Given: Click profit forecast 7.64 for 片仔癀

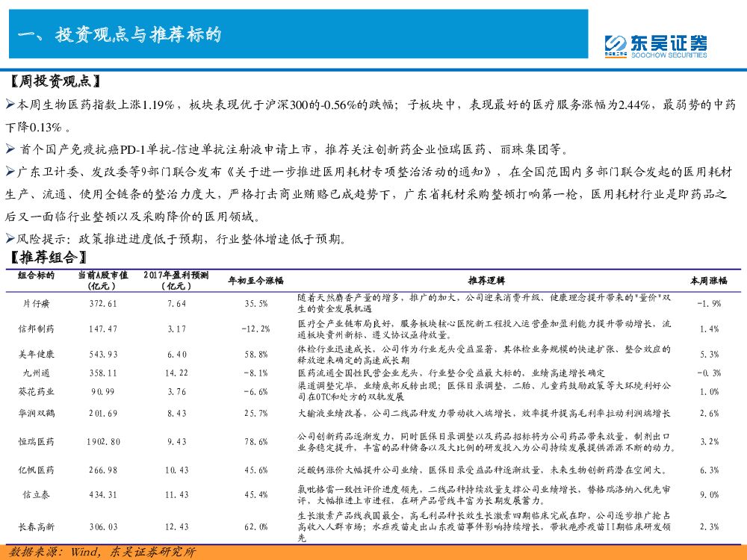Looking at the screenshot, I should [177, 303].
